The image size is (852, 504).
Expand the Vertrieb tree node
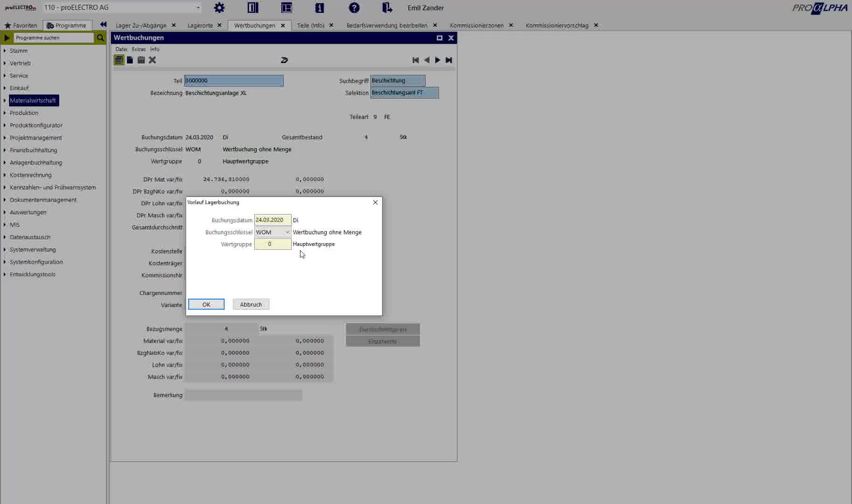click(5, 63)
